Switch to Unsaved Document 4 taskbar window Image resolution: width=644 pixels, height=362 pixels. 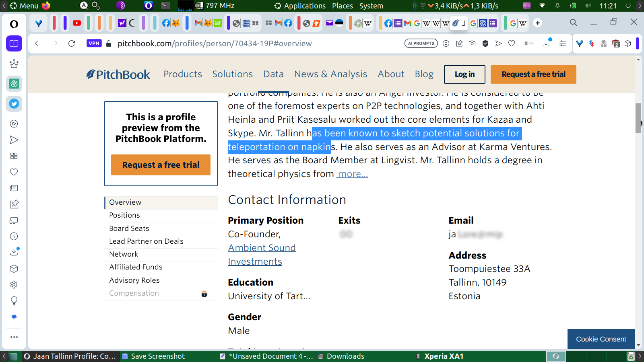266,356
